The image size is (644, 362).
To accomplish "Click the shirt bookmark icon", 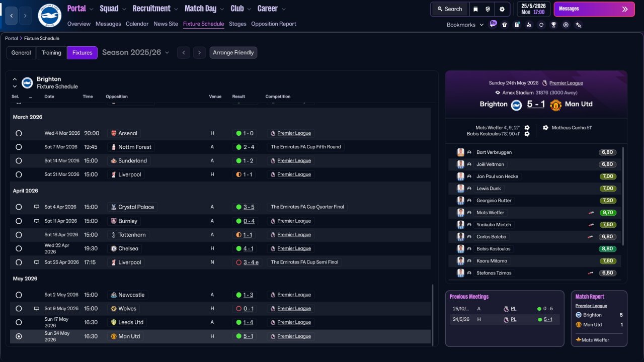I will [505, 25].
